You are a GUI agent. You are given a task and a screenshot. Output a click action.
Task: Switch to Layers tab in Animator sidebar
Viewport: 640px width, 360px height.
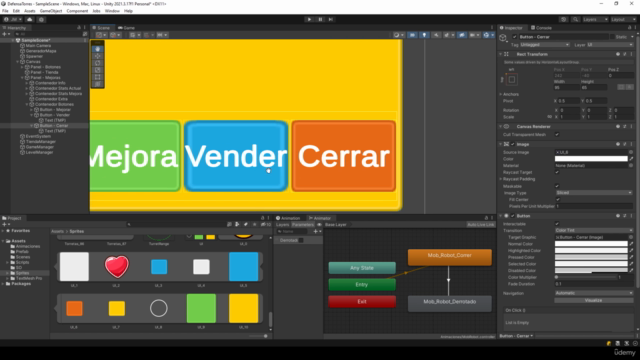coord(282,224)
